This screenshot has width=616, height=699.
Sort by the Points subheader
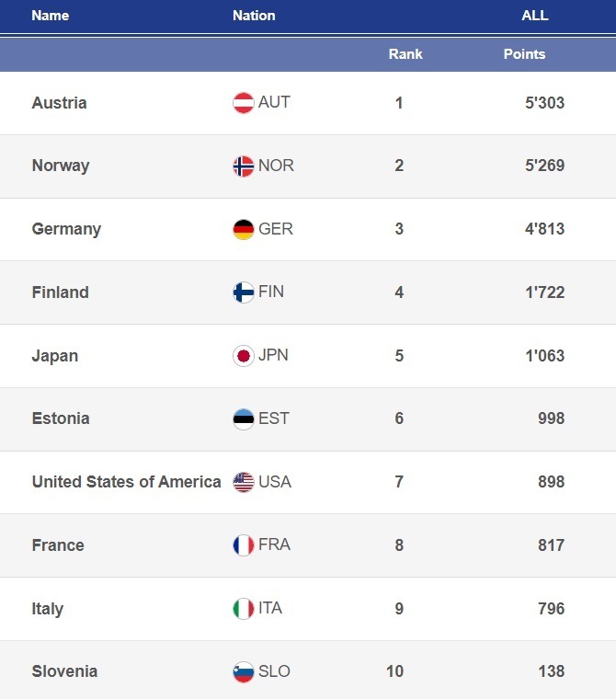[x=524, y=54]
